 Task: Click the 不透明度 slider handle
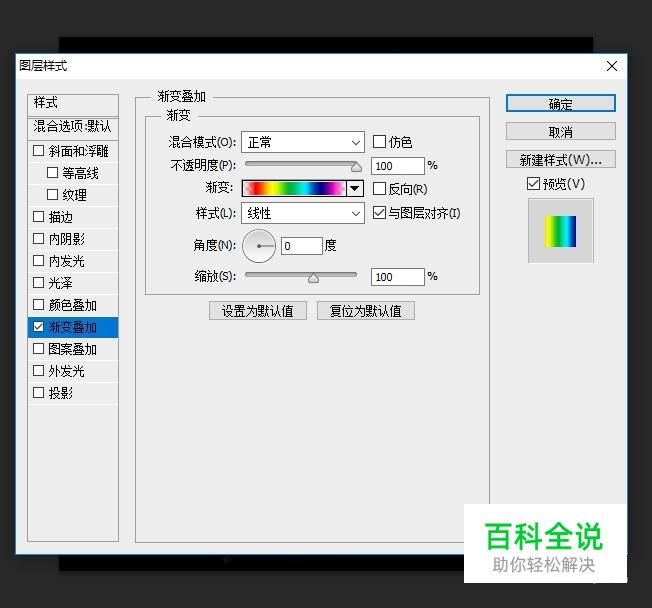(x=356, y=167)
